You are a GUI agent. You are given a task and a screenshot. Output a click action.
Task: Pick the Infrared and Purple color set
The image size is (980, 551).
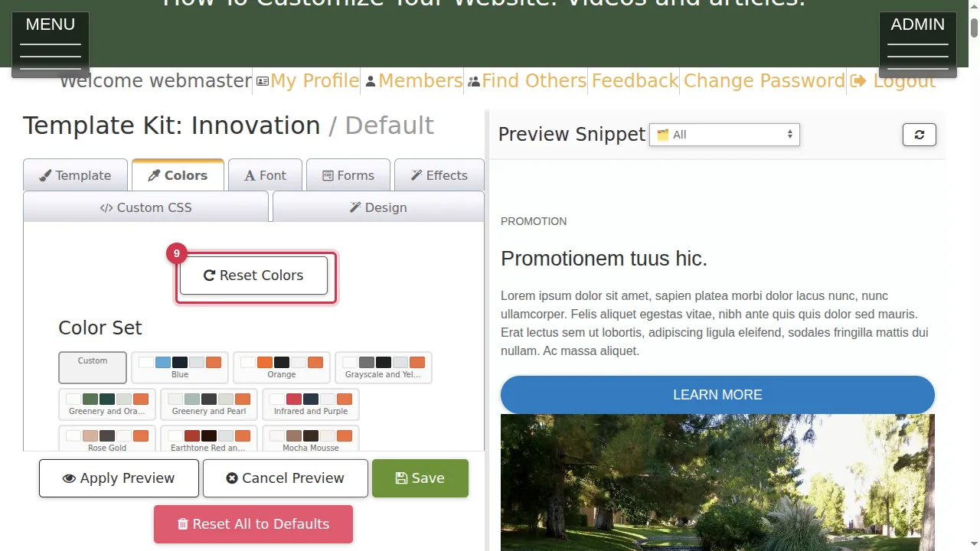(x=311, y=404)
